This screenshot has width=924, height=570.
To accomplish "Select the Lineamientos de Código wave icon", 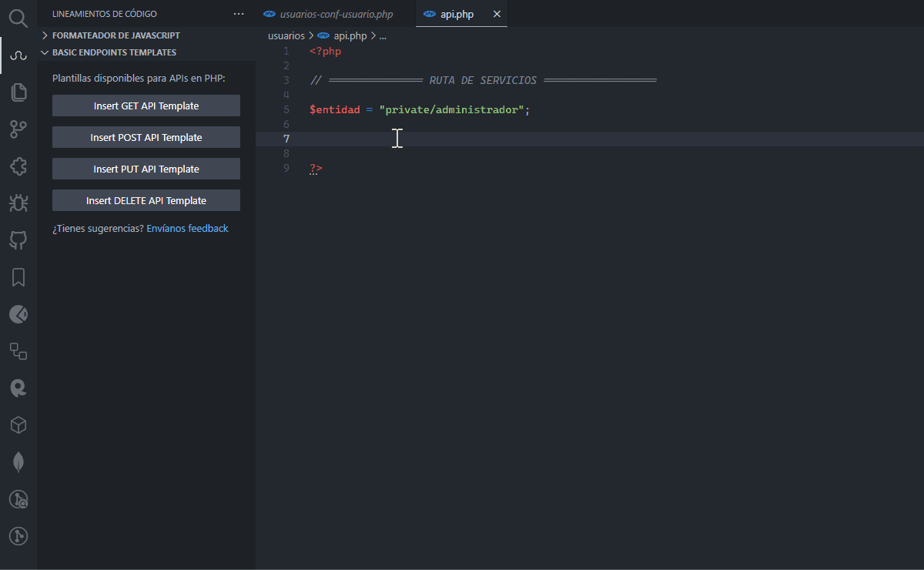I will (x=18, y=55).
